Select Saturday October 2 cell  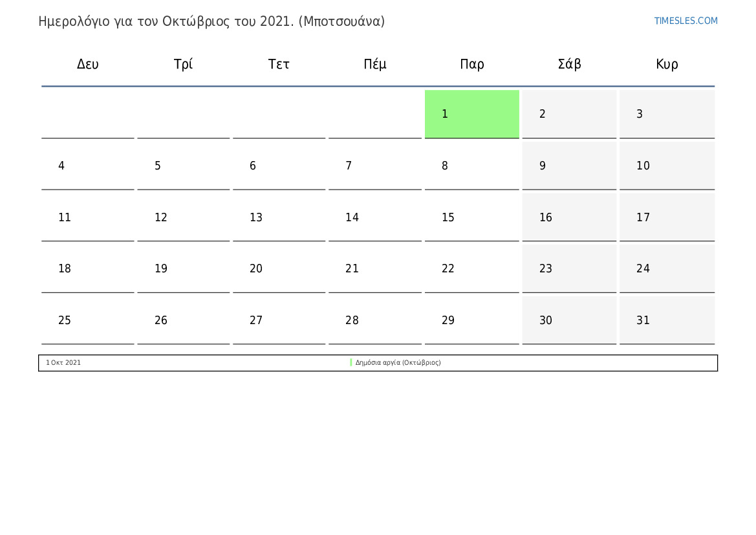click(569, 114)
